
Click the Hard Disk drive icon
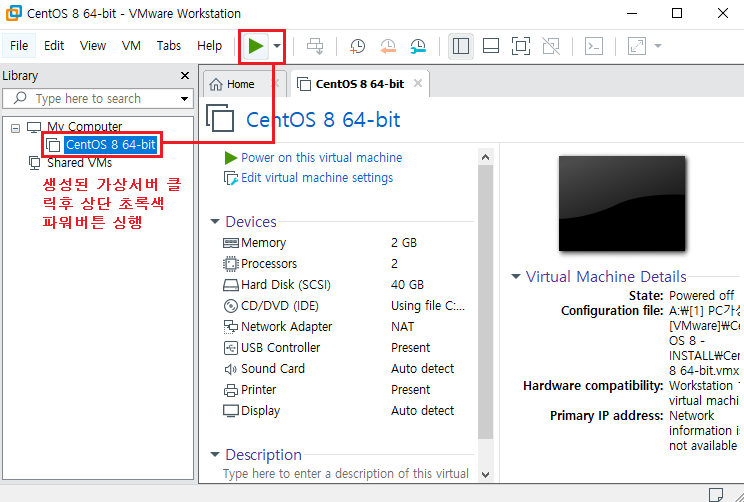(x=231, y=285)
